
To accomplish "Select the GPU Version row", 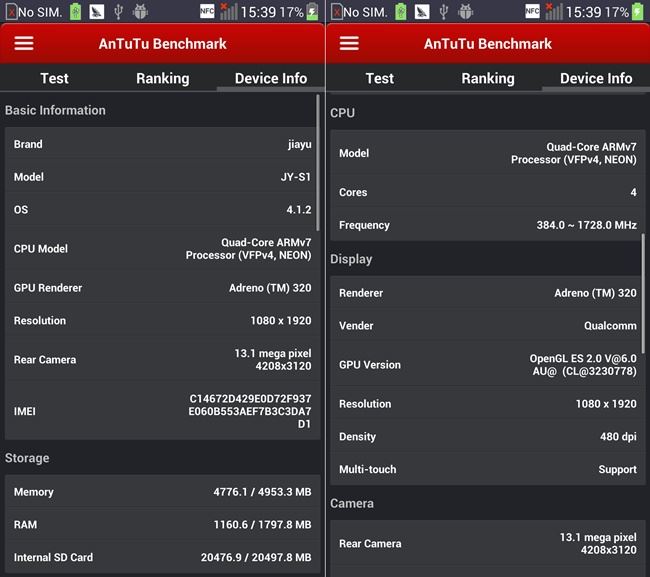I will coord(488,365).
